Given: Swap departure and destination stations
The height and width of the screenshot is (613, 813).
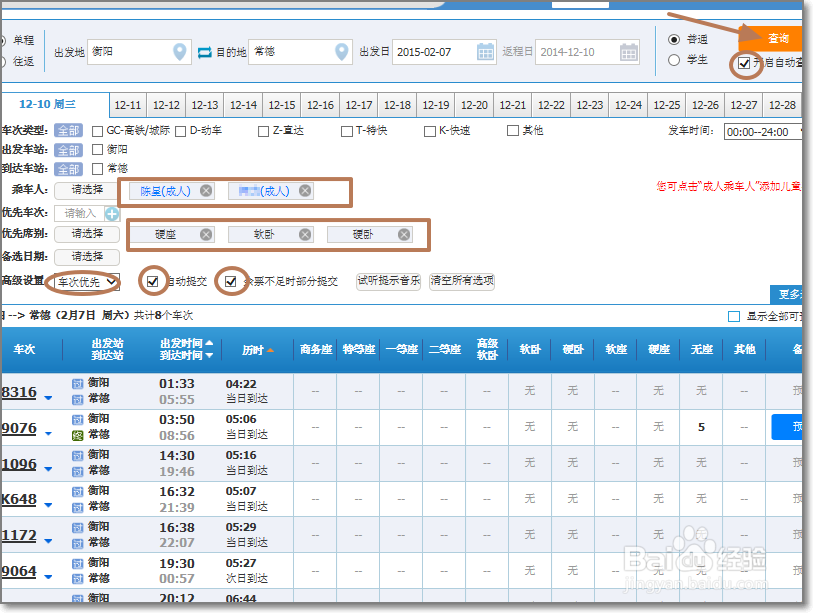Looking at the screenshot, I should pos(205,52).
